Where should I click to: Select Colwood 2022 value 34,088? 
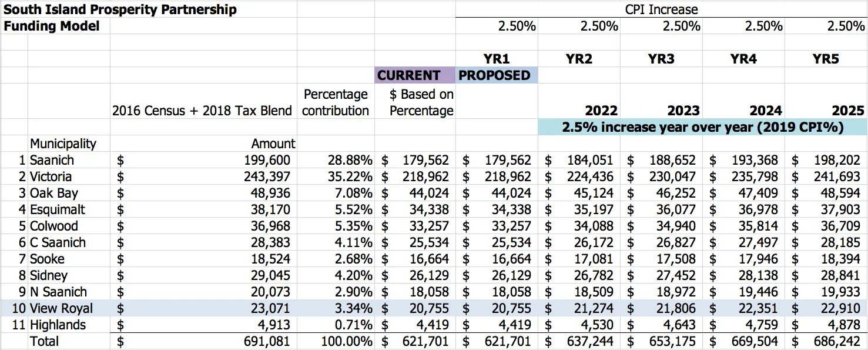coord(594,226)
